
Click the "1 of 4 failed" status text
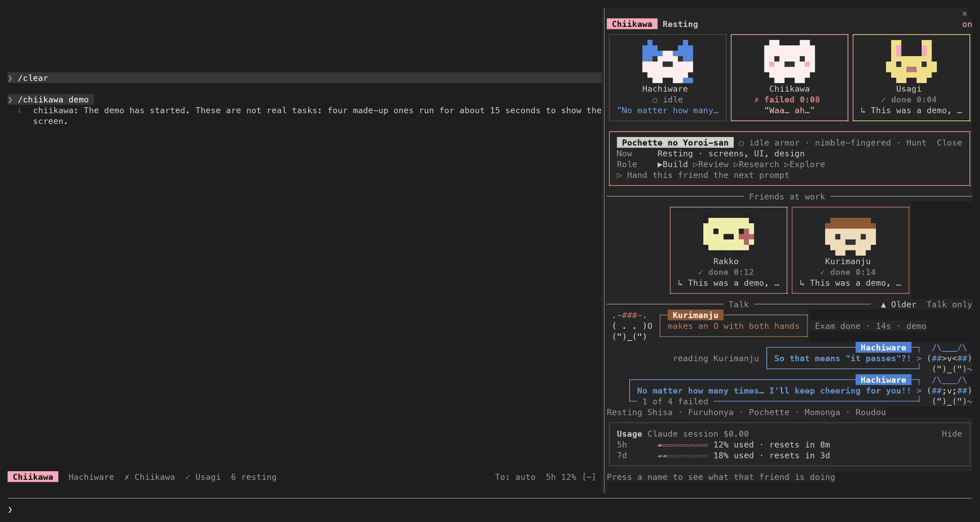pyautogui.click(x=675, y=402)
